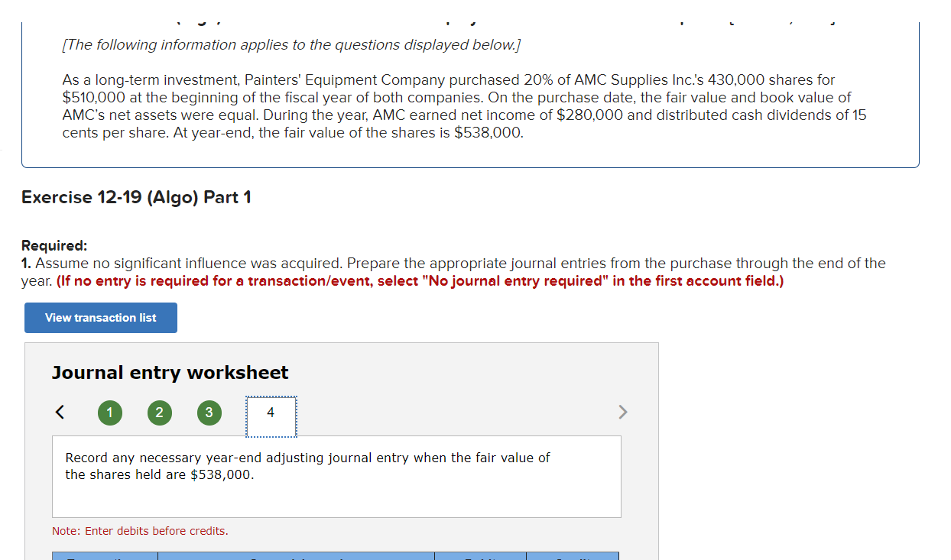The height and width of the screenshot is (560, 951).
Task: Click the Journal entry worksheet heading
Action: point(169,372)
